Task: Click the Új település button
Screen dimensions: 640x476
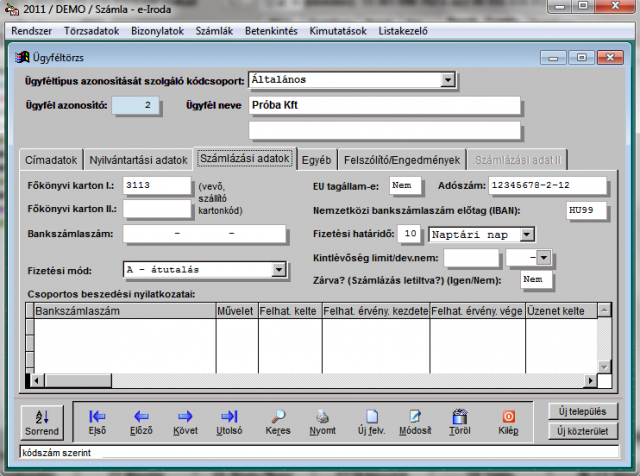Action: pos(582,411)
